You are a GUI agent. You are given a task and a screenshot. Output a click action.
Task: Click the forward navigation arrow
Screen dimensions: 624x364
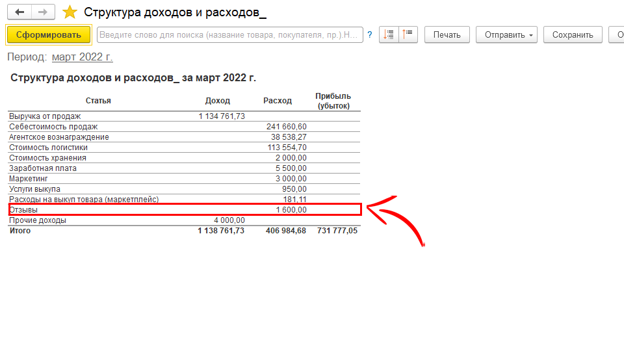point(43,12)
